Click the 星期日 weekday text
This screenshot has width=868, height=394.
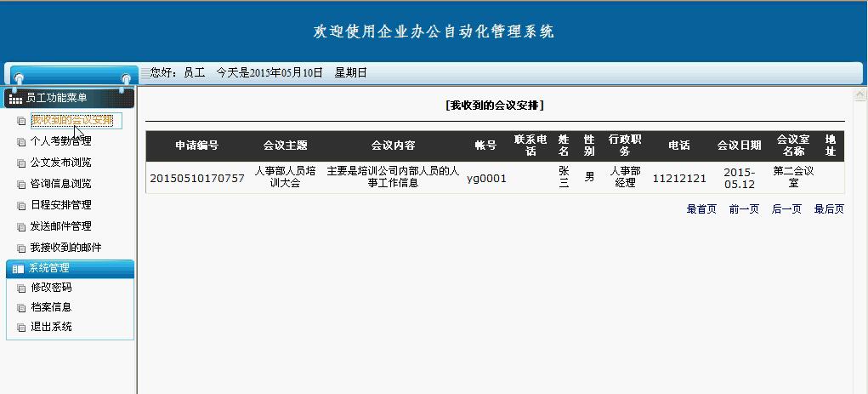pos(351,72)
